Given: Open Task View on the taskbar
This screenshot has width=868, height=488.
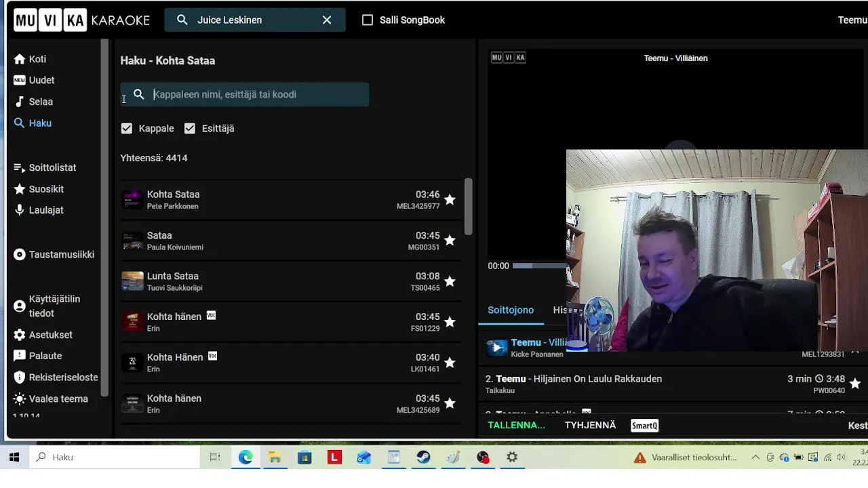Looking at the screenshot, I should [x=215, y=457].
